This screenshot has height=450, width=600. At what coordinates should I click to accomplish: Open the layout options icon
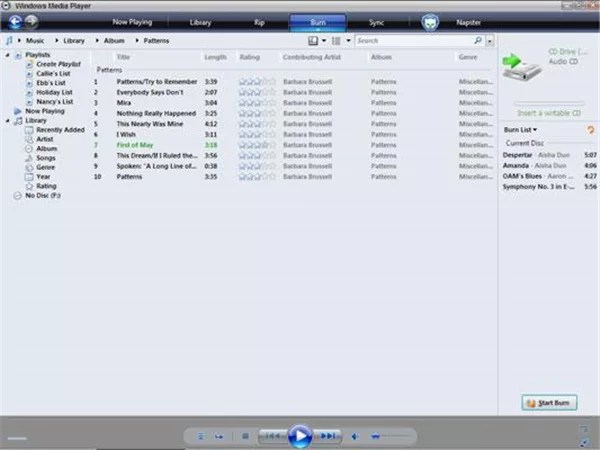(x=313, y=41)
